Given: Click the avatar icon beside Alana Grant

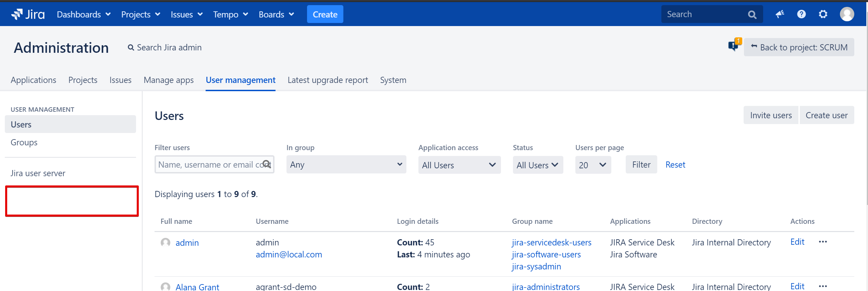Looking at the screenshot, I should click(x=166, y=287).
